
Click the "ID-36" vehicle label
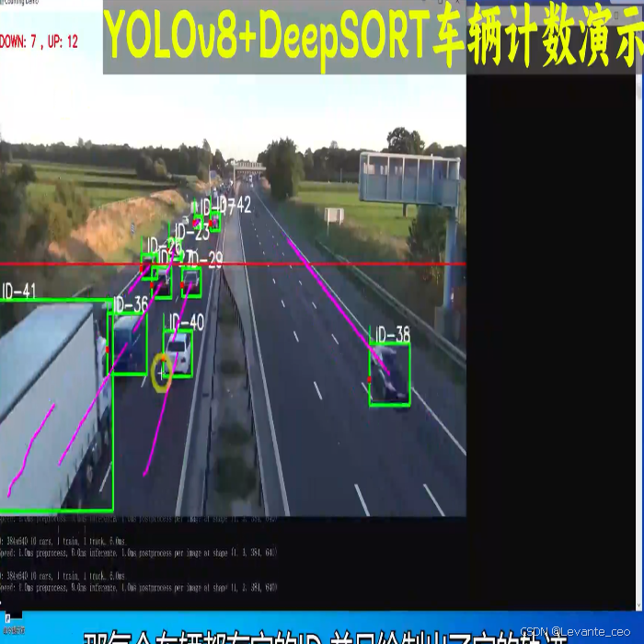tap(131, 305)
